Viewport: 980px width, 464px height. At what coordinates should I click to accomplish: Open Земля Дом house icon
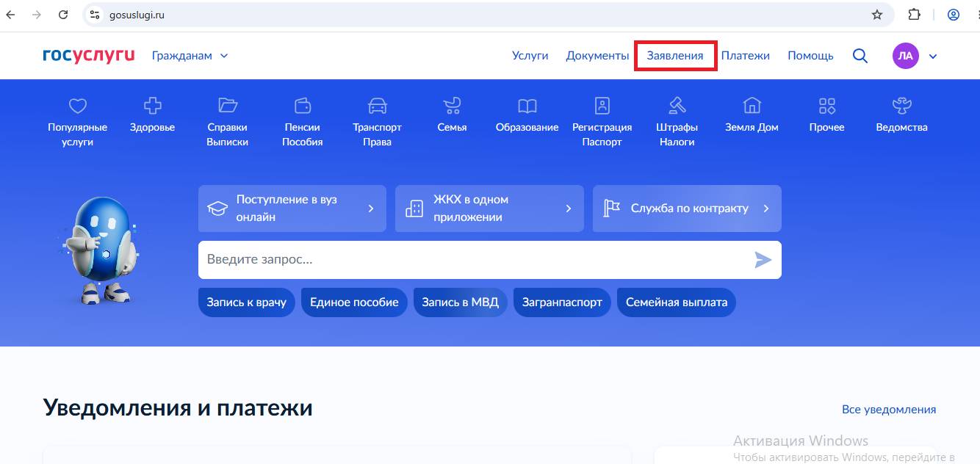(x=752, y=106)
